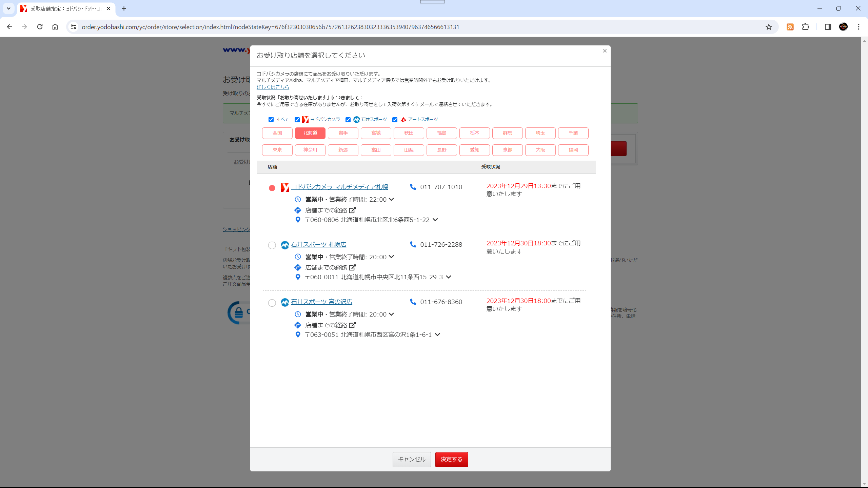Click phone icon for 011-676-8360
Viewport: 868px width, 488px height.
pos(413,302)
